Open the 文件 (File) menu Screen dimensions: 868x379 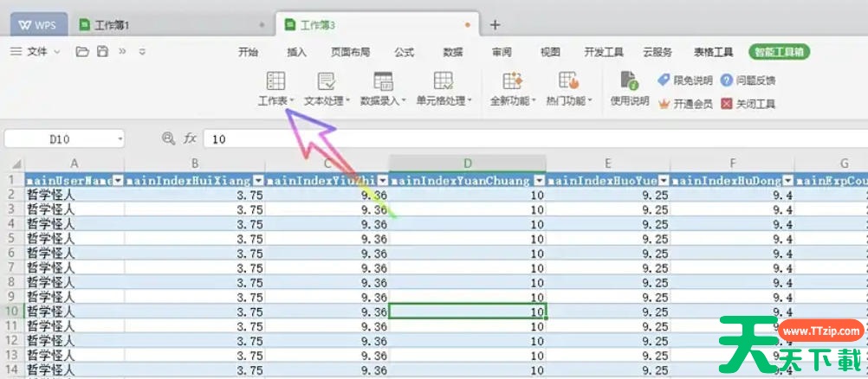[x=36, y=52]
